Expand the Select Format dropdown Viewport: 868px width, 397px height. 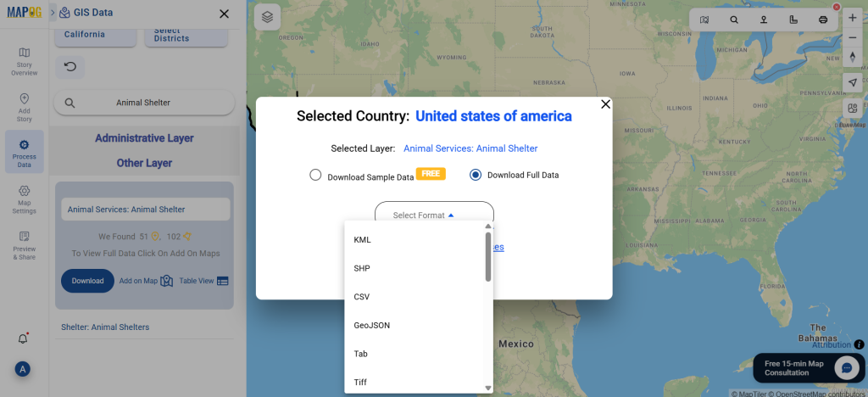point(434,215)
